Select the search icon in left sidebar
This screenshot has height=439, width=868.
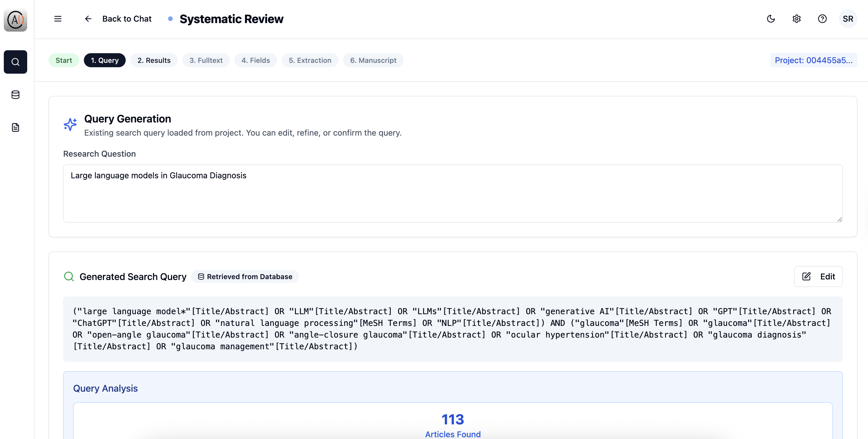point(15,62)
